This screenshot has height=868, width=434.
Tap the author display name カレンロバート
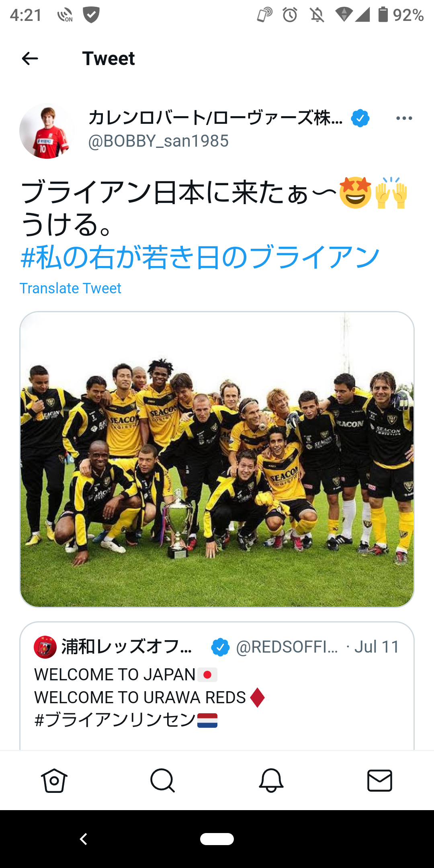click(215, 118)
